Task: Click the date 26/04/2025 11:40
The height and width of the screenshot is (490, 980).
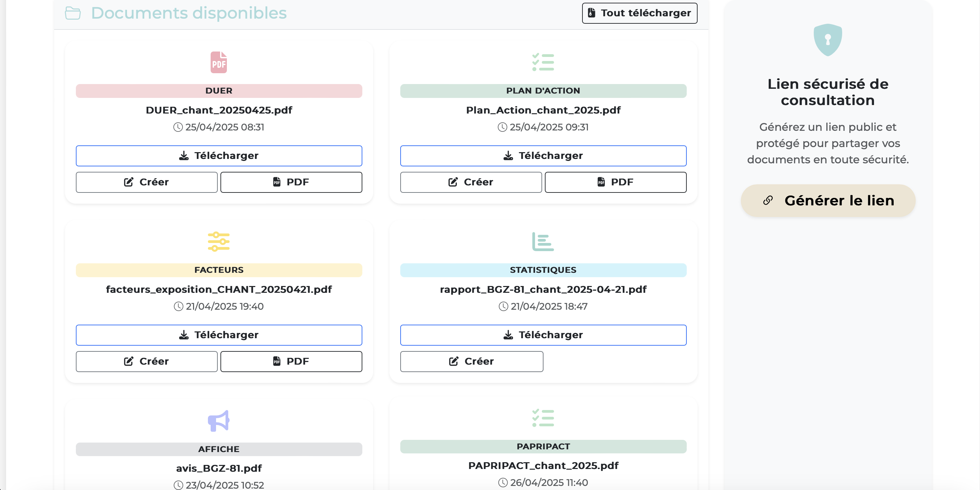Action: coord(549,483)
